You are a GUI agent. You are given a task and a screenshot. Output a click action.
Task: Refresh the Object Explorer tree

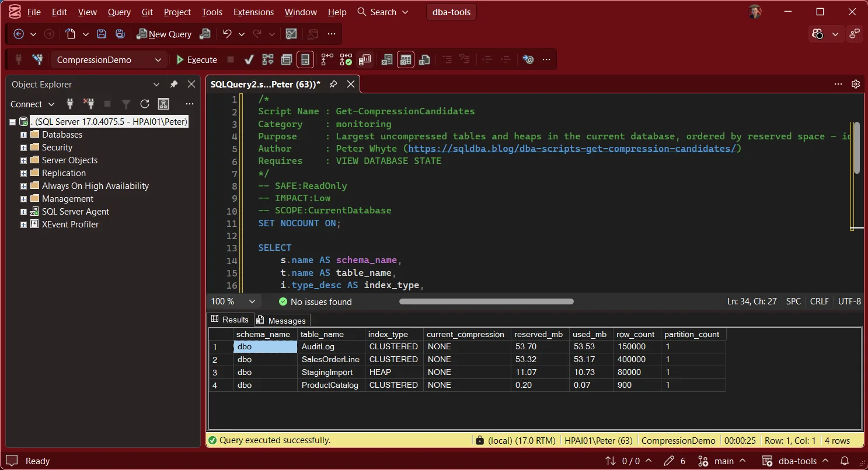(x=145, y=104)
